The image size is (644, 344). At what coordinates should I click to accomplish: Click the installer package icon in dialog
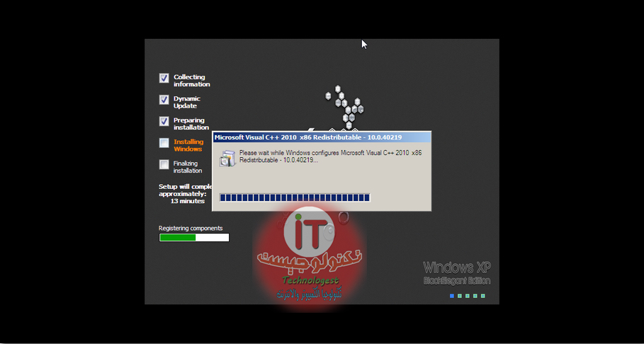[227, 159]
